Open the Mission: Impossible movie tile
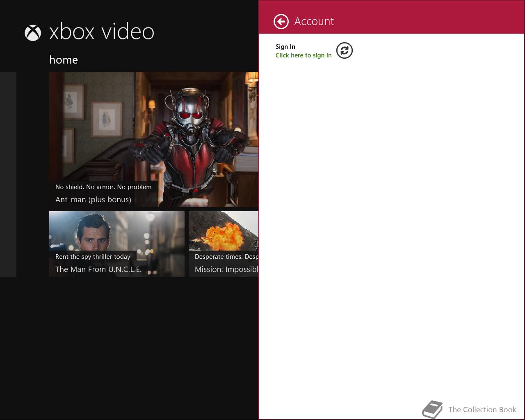 pyautogui.click(x=224, y=244)
